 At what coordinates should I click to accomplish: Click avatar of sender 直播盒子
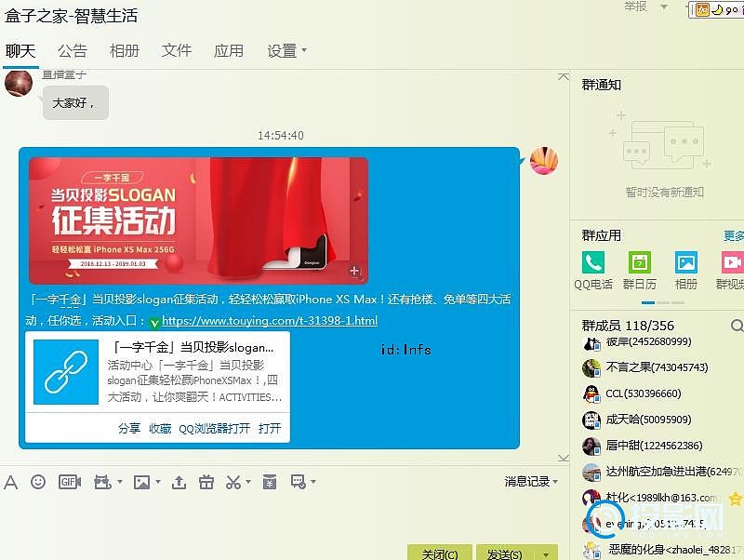tap(19, 83)
